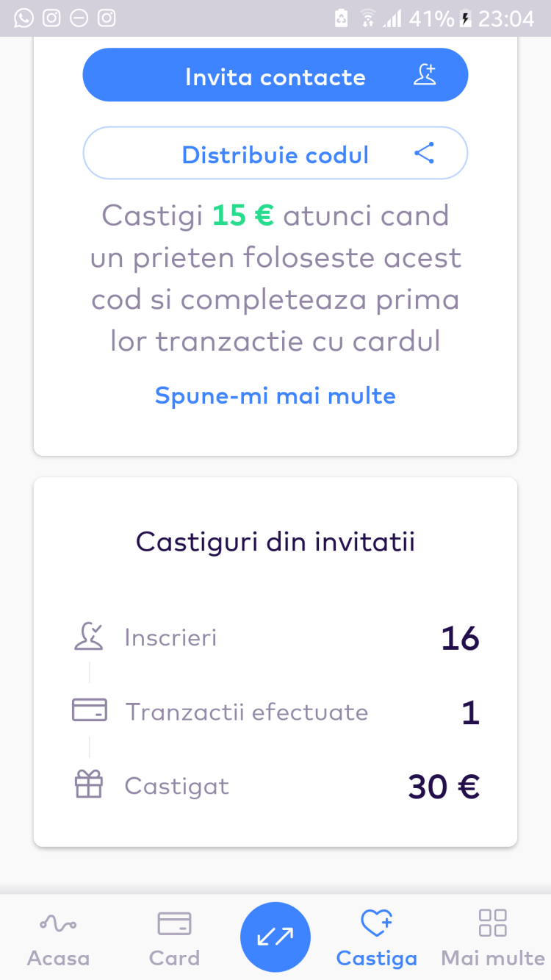Tap the Inscrieri count of 16
This screenshot has width=551, height=980.
(460, 638)
